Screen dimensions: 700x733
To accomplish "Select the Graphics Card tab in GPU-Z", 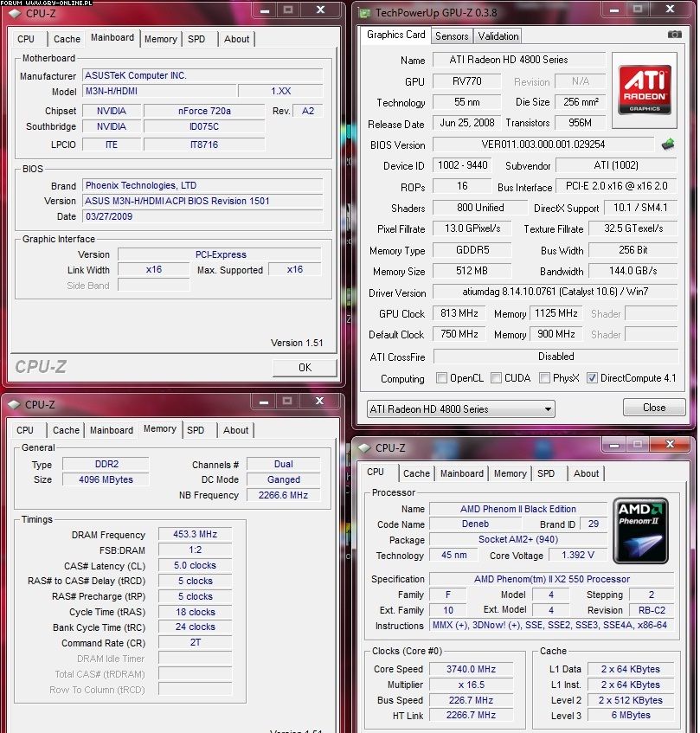I will tap(395, 35).
